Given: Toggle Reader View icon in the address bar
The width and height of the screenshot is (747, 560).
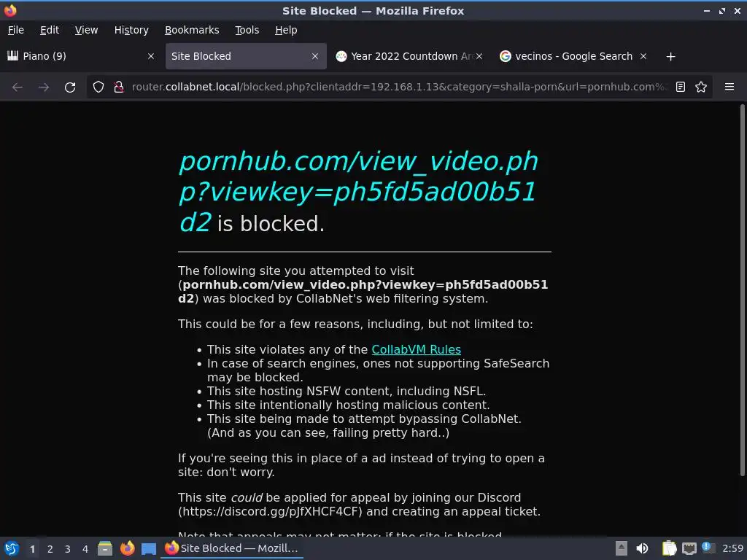Looking at the screenshot, I should [681, 87].
